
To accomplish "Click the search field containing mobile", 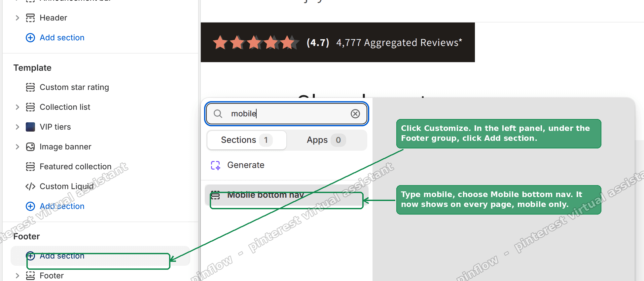I will [x=287, y=114].
